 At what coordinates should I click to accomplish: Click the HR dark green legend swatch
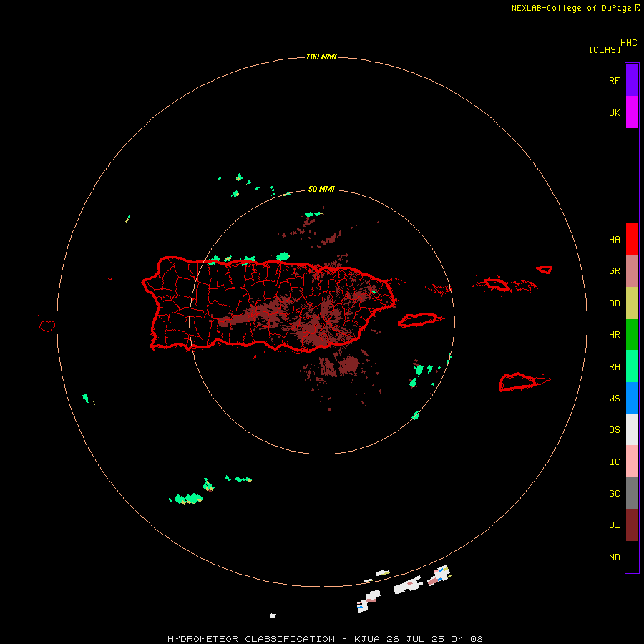point(632,335)
